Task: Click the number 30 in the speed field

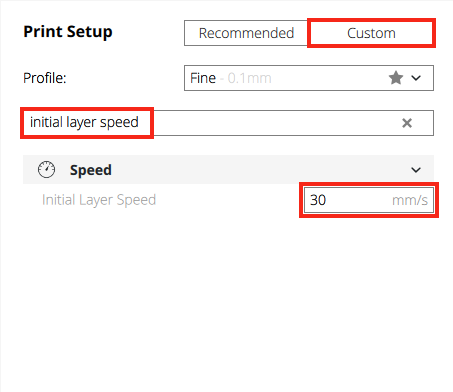Action: [318, 200]
